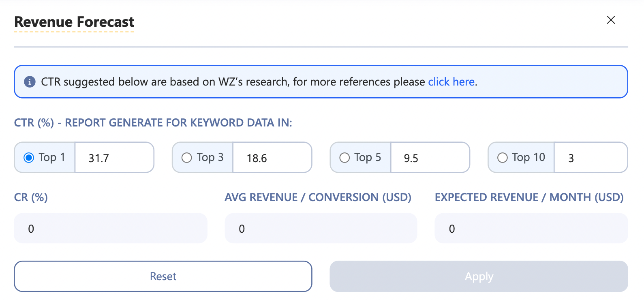Select the Top 1 radio button
Viewport: 644px width, 300px height.
point(28,158)
